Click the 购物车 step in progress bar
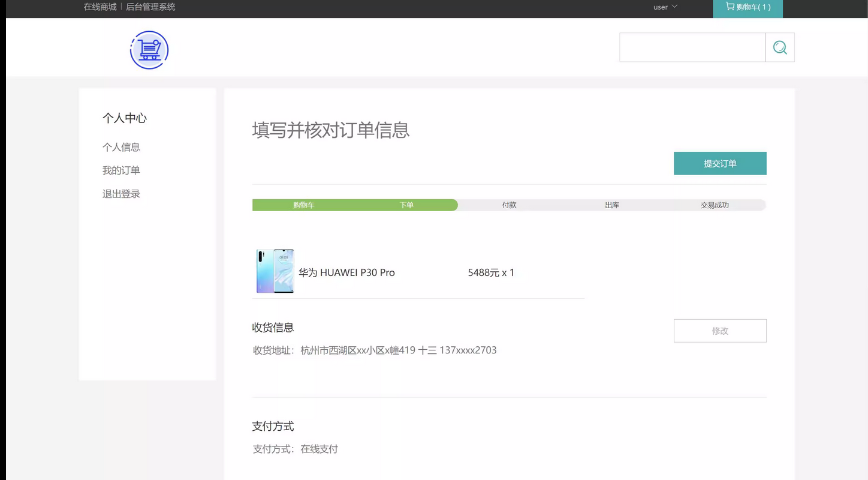This screenshot has height=480, width=868. click(x=303, y=205)
